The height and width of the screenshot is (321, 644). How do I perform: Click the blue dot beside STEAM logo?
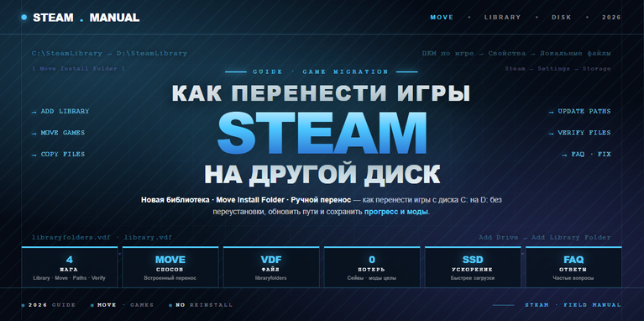[24, 18]
